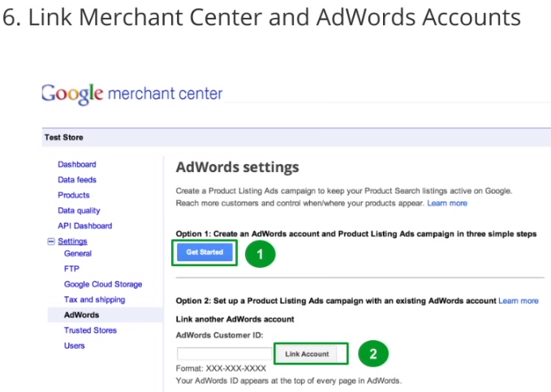
Task: Click the 'Format: XXX-XXX-XXXX' hint text
Action: click(x=221, y=368)
